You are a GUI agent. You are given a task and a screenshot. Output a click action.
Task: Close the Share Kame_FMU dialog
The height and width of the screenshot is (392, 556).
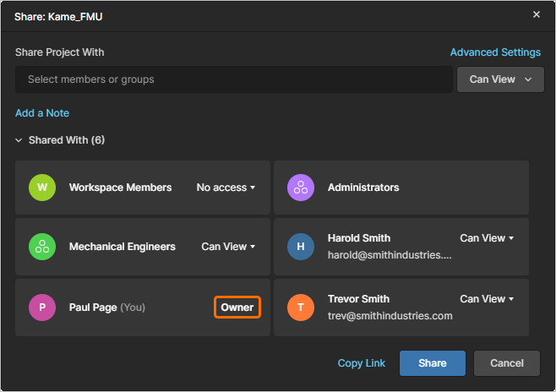536,14
